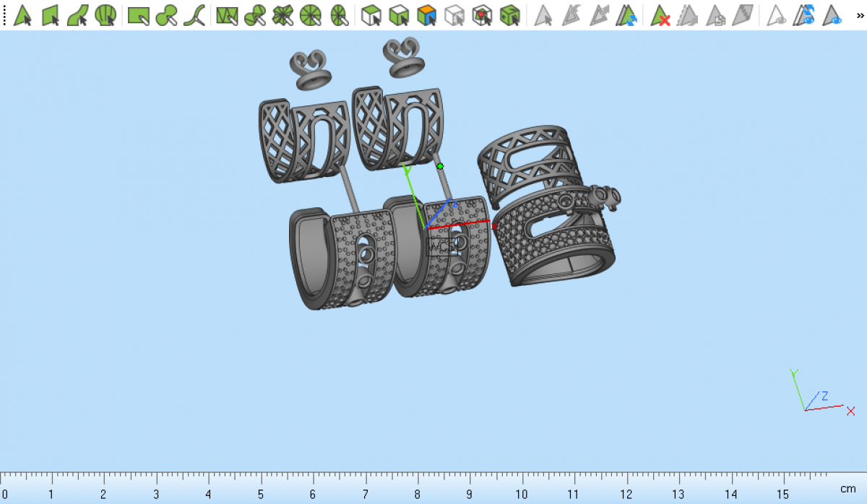The image size is (867, 504).
Task: Toggle the grey triangle with blue eye icon
Action: pos(832,14)
